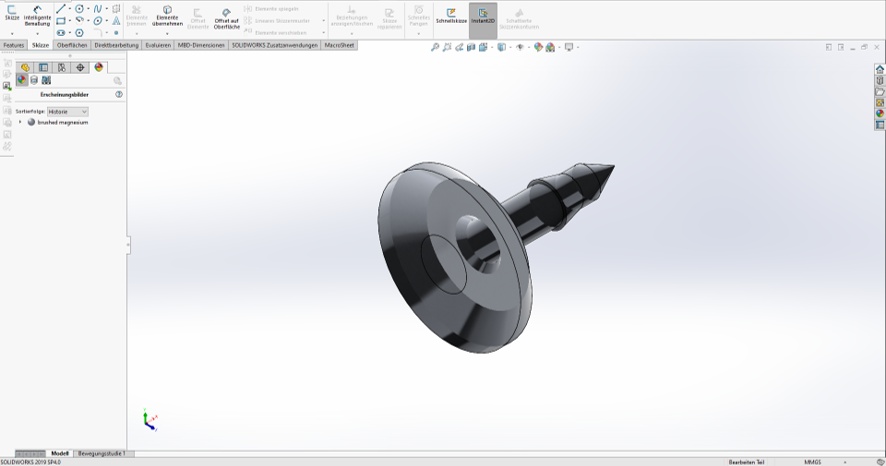The height and width of the screenshot is (466, 886).
Task: Select the Ellipse sketch tool
Action: click(98, 21)
